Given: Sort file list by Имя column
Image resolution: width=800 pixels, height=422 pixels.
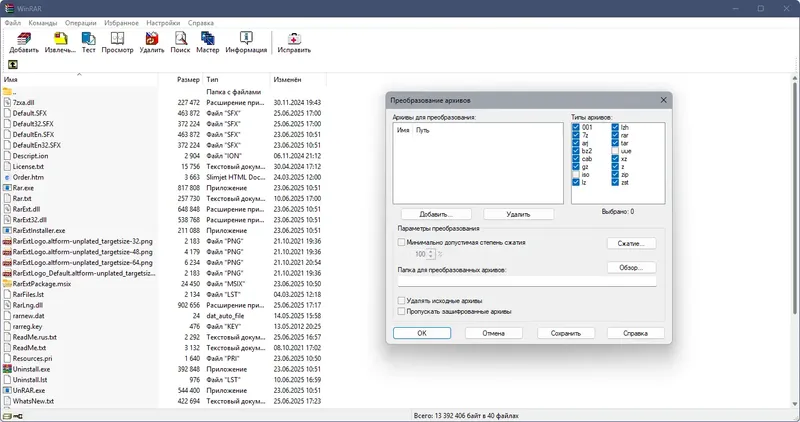Looking at the screenshot, I should tap(80, 80).
